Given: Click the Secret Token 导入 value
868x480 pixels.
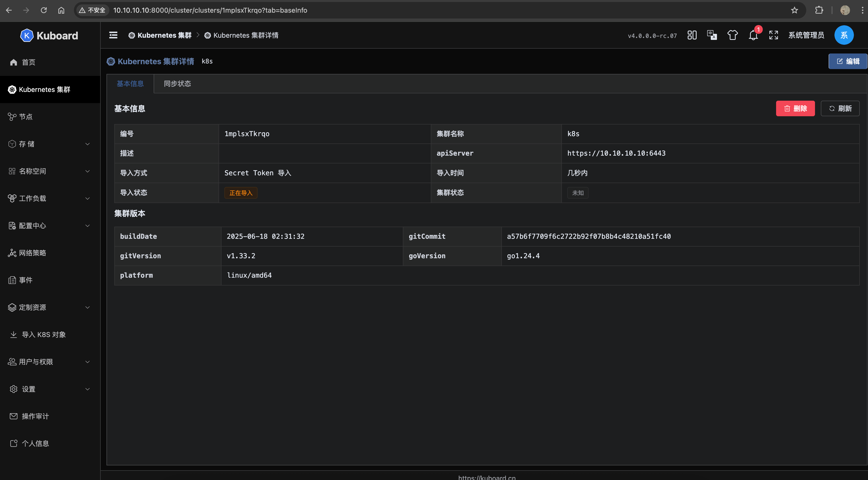Looking at the screenshot, I should [x=257, y=173].
